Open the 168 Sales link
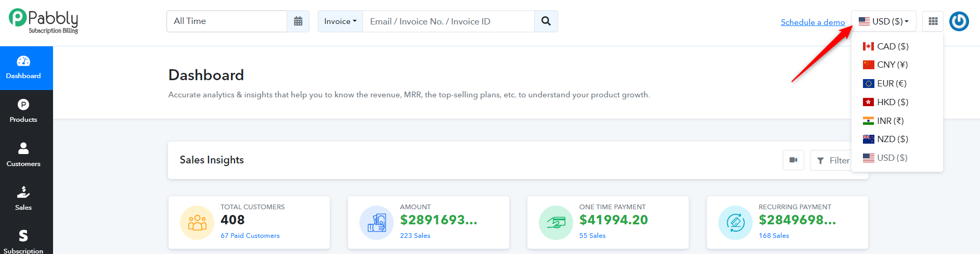 [x=774, y=236]
